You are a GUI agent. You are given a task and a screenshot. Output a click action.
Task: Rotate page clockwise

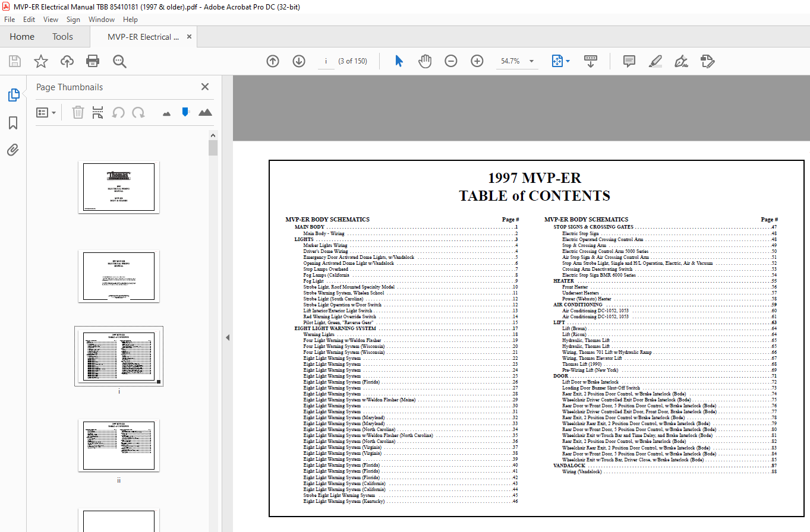point(138,112)
